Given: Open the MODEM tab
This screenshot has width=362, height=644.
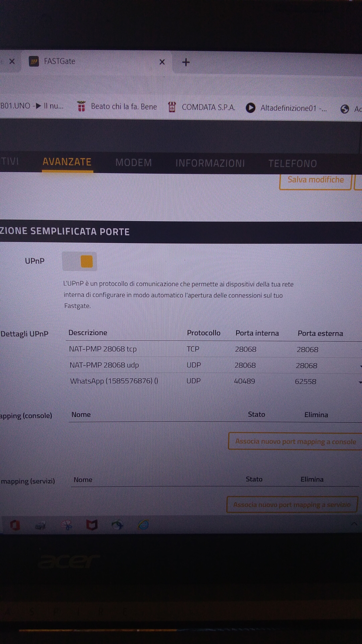Looking at the screenshot, I should pos(133,163).
